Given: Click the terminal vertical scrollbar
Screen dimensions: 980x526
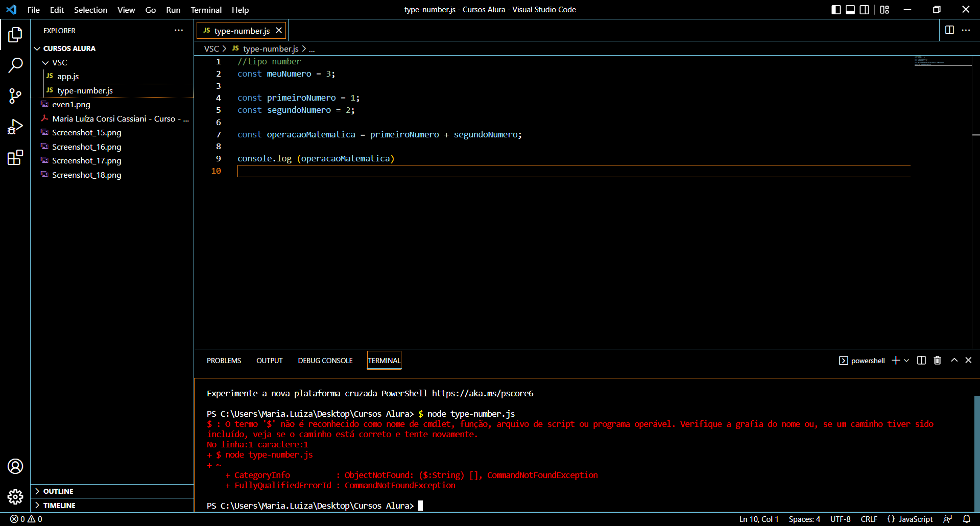Looking at the screenshot, I should click(x=976, y=452).
